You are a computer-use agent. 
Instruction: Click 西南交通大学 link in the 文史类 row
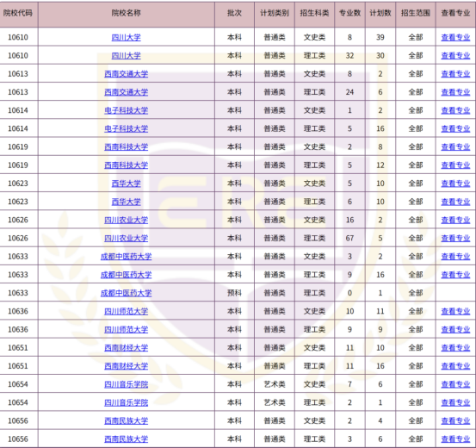[126, 74]
